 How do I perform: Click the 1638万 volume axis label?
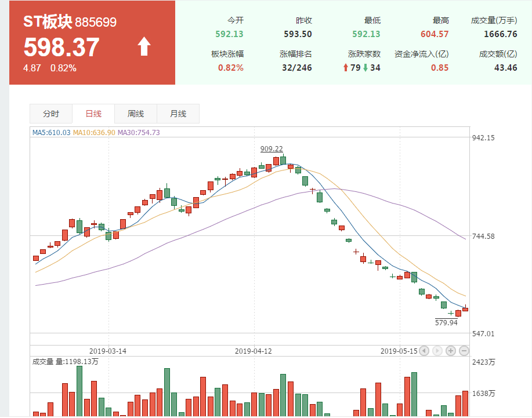(x=483, y=393)
